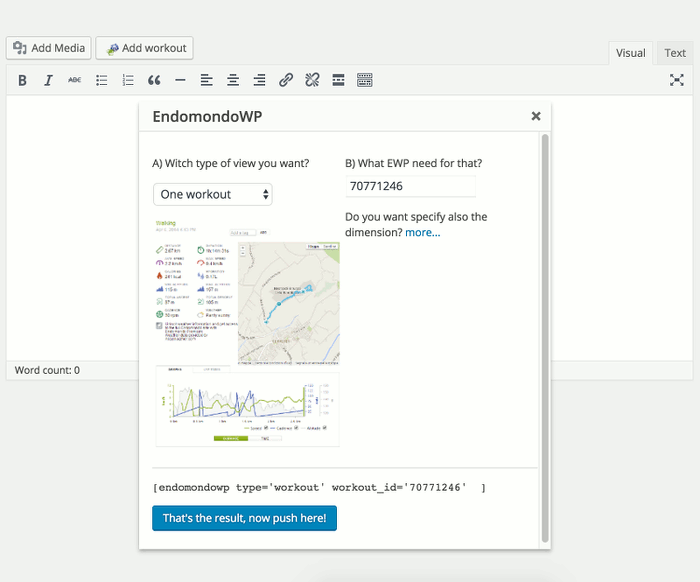Open the One workout view type dropdown
Viewport: 700px width, 582px height.
tap(213, 195)
